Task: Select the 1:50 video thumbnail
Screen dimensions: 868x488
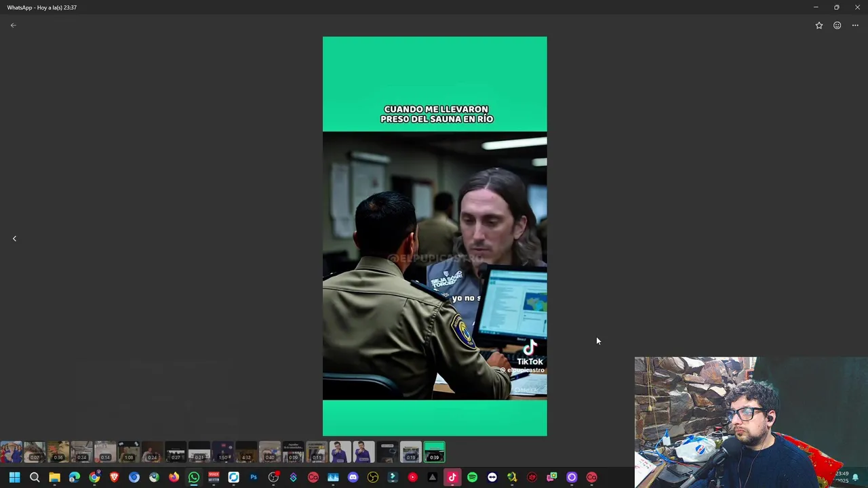Action: point(223,452)
